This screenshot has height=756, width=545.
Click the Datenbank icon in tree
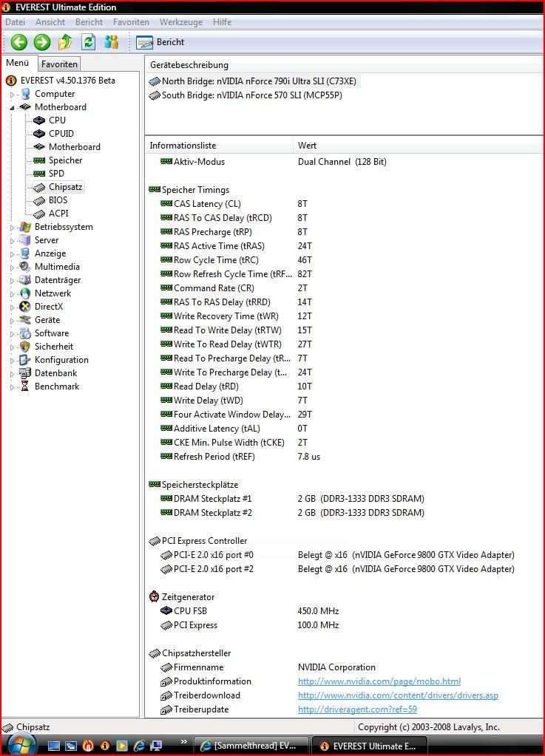24,373
